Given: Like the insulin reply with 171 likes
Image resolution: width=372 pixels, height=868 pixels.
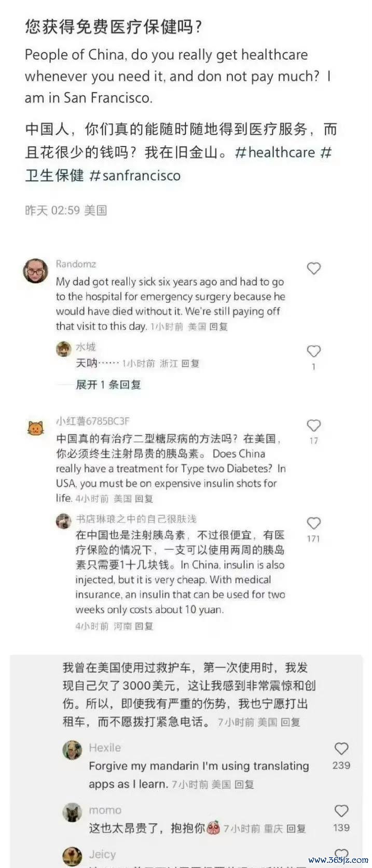Looking at the screenshot, I should [314, 523].
